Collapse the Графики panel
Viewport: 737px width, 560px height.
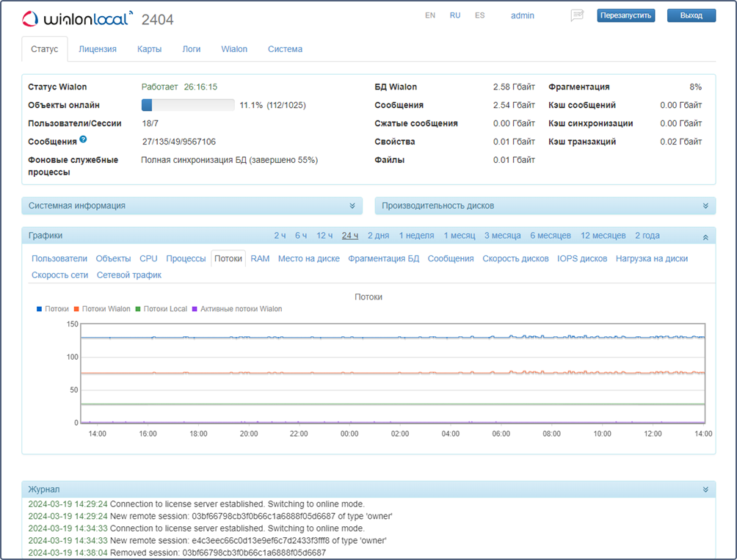(705, 236)
